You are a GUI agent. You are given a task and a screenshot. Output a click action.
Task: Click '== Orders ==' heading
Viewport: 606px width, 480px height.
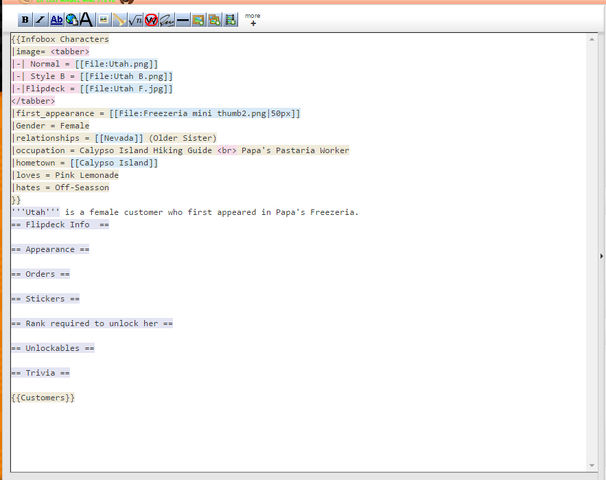pyautogui.click(x=41, y=274)
